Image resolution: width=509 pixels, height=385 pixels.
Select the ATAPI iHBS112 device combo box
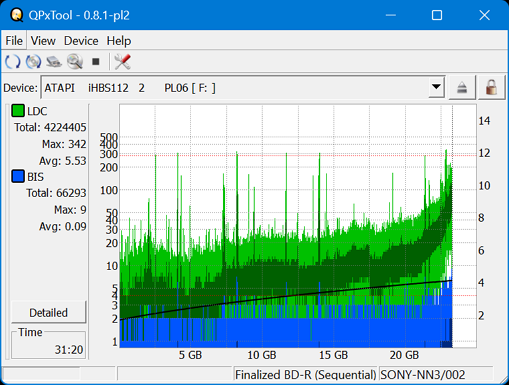click(x=243, y=88)
